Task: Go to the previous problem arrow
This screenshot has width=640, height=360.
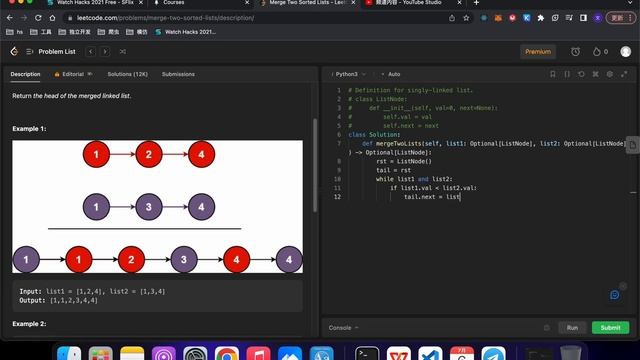Action: coord(91,51)
